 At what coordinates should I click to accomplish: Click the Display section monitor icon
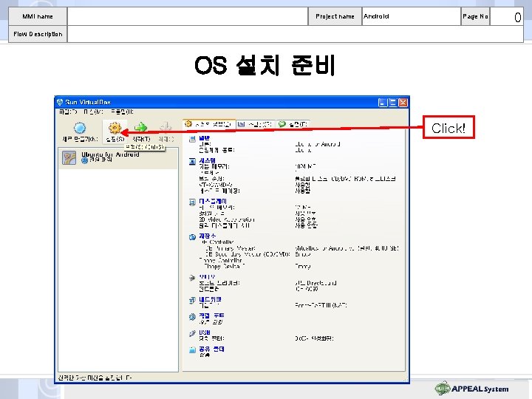tap(192, 202)
